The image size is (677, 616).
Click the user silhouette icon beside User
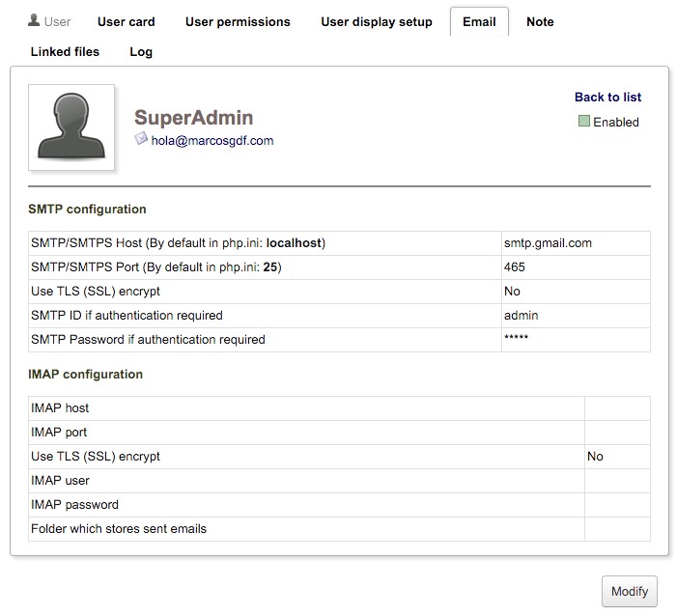pyautogui.click(x=34, y=21)
